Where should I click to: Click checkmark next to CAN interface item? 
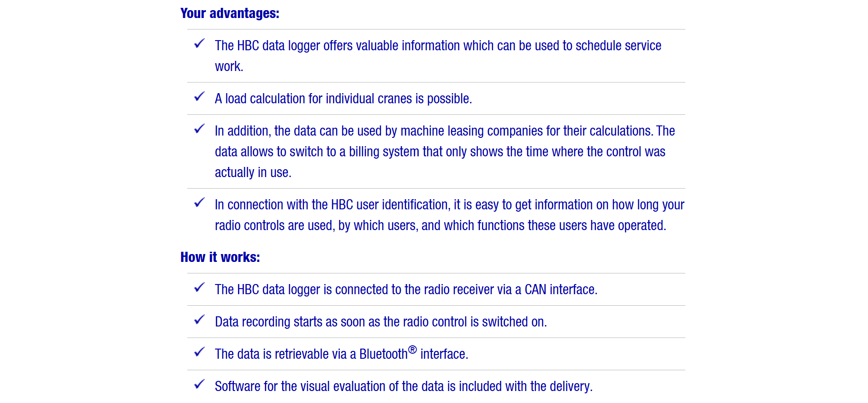click(199, 288)
